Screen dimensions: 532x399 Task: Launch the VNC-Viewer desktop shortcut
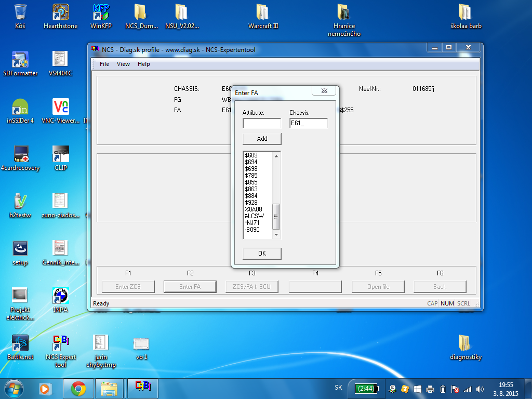[x=61, y=107]
